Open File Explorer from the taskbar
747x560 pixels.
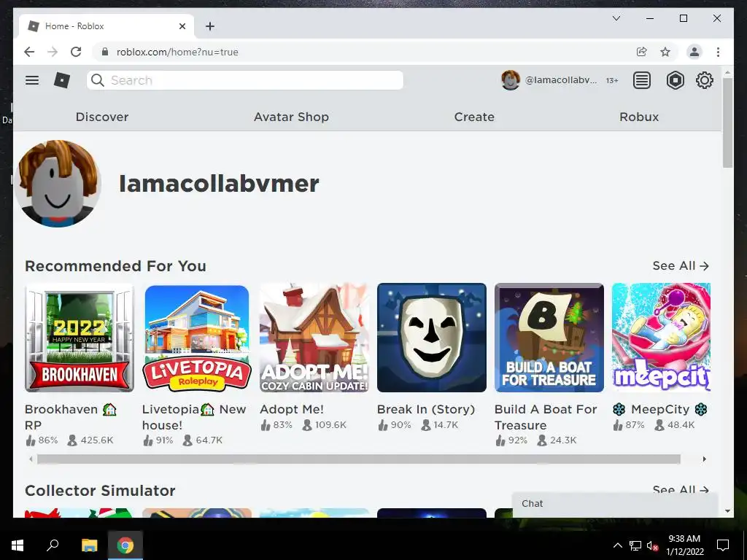click(x=89, y=545)
